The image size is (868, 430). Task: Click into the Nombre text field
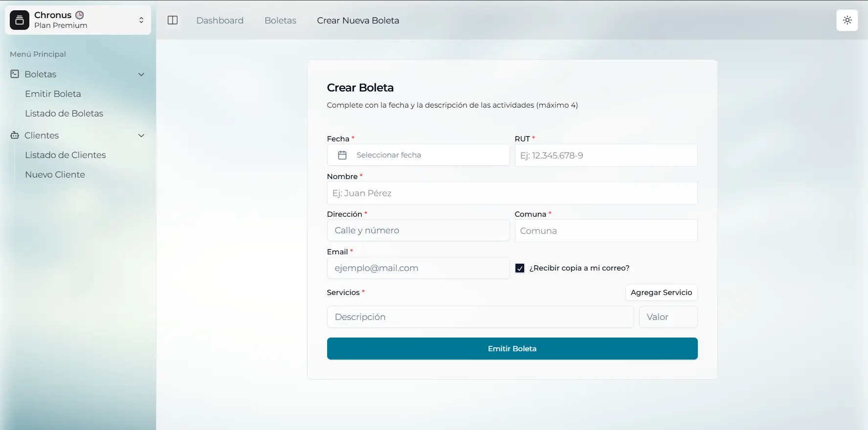tap(512, 193)
